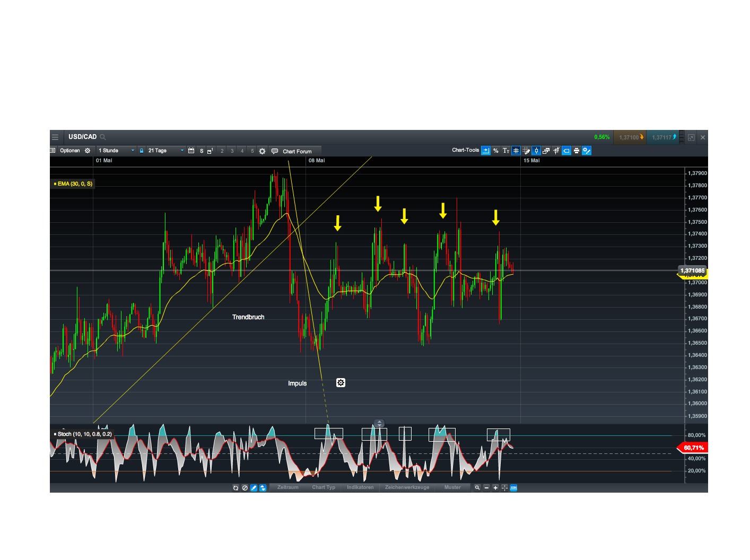Click the zoom magnifier icon in bottom toolbar
The height and width of the screenshot is (560, 750).
pos(477,488)
